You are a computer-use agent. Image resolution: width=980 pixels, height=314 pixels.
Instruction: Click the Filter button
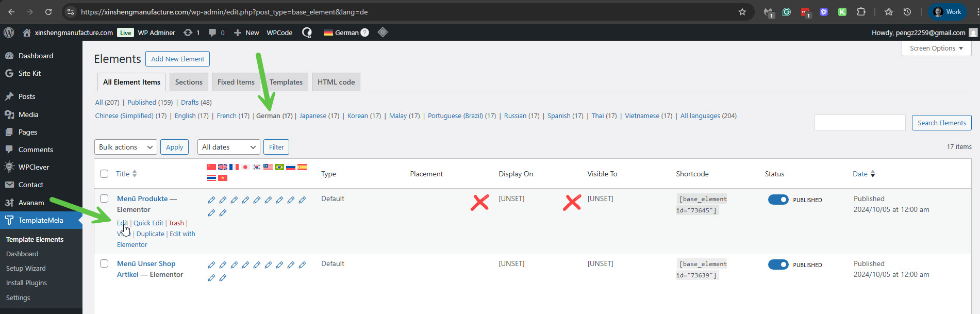(276, 147)
